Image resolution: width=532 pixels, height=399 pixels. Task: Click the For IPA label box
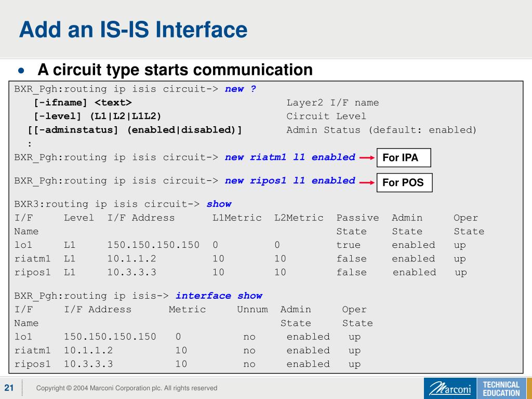pos(404,158)
